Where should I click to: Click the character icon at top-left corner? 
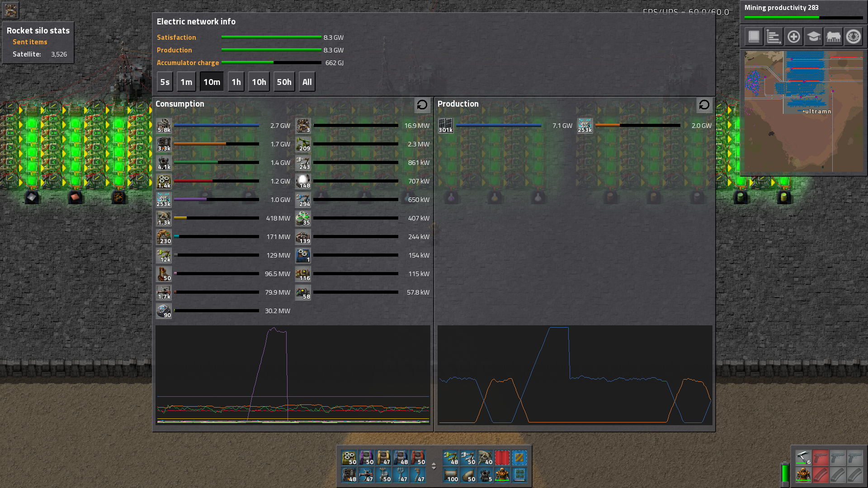coord(11,10)
